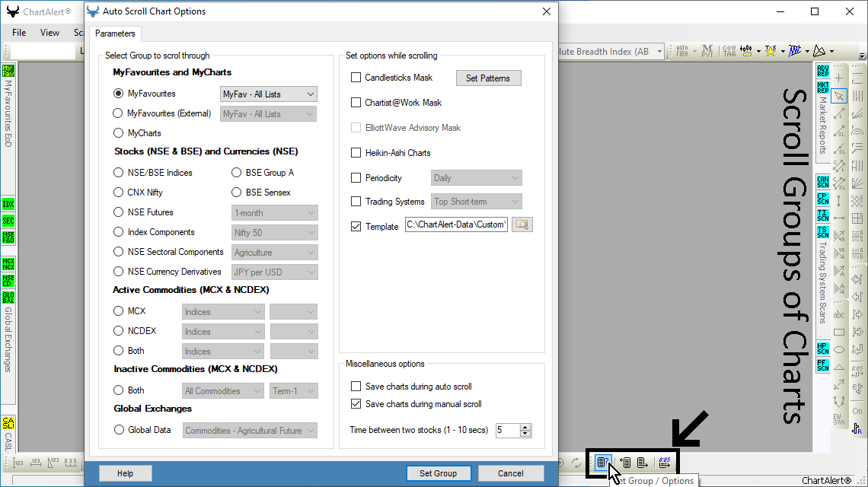Click the Template path input field
868x487 pixels.
[456, 224]
